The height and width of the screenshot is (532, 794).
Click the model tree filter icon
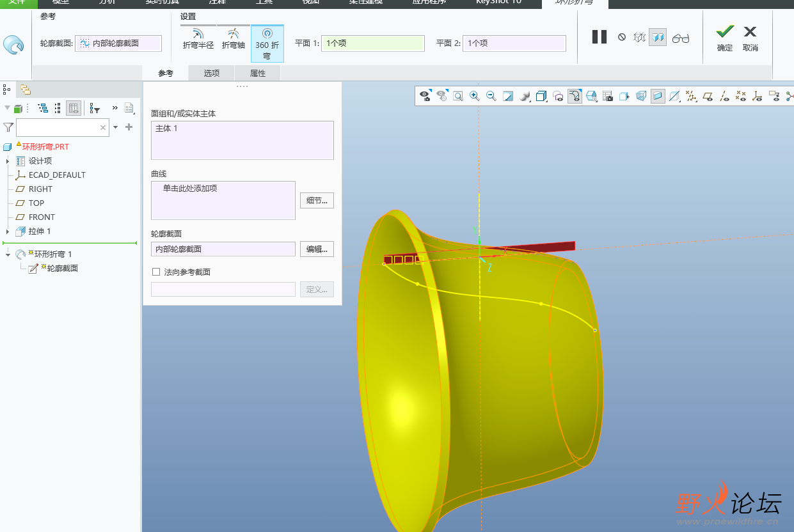click(8, 127)
